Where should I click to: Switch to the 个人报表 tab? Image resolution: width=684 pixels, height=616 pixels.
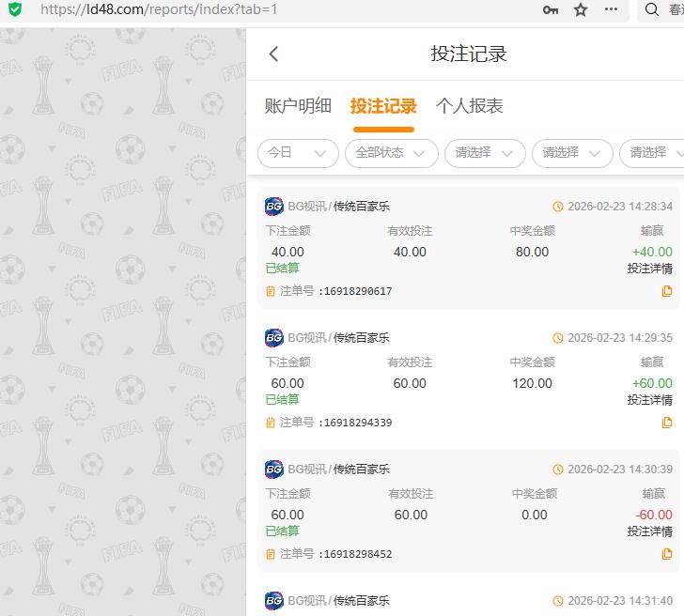[470, 106]
